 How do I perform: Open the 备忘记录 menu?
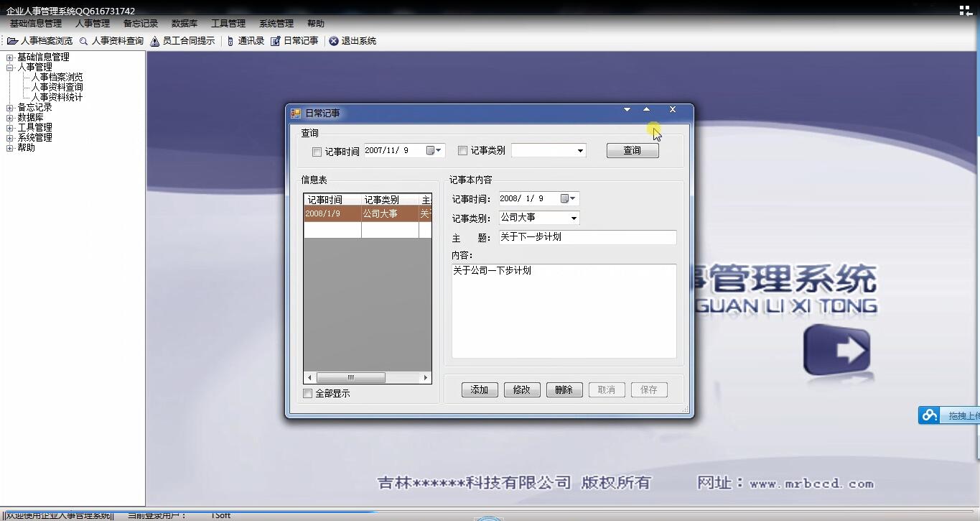141,24
